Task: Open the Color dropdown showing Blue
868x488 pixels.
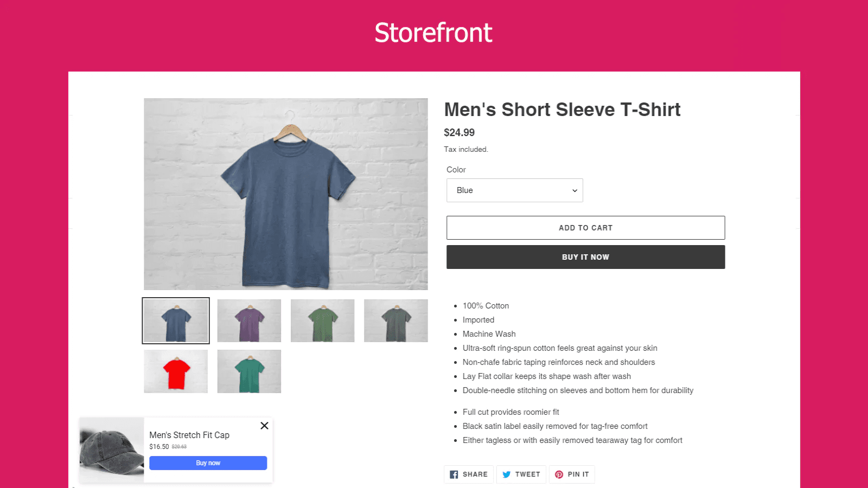Action: click(514, 190)
